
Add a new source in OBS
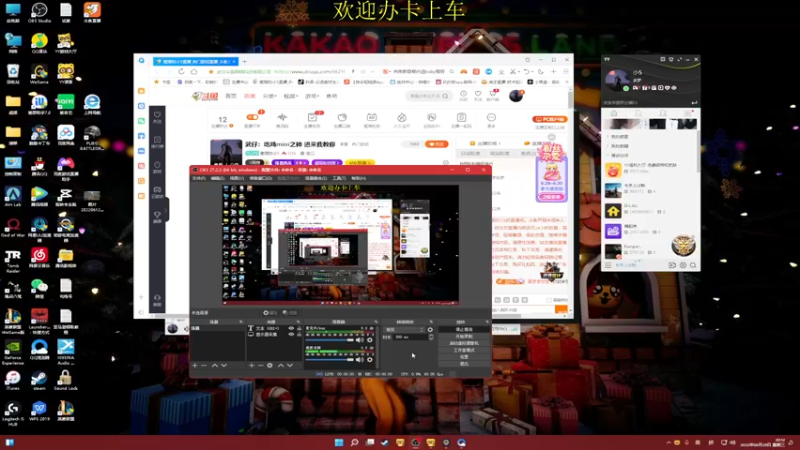coord(252,365)
